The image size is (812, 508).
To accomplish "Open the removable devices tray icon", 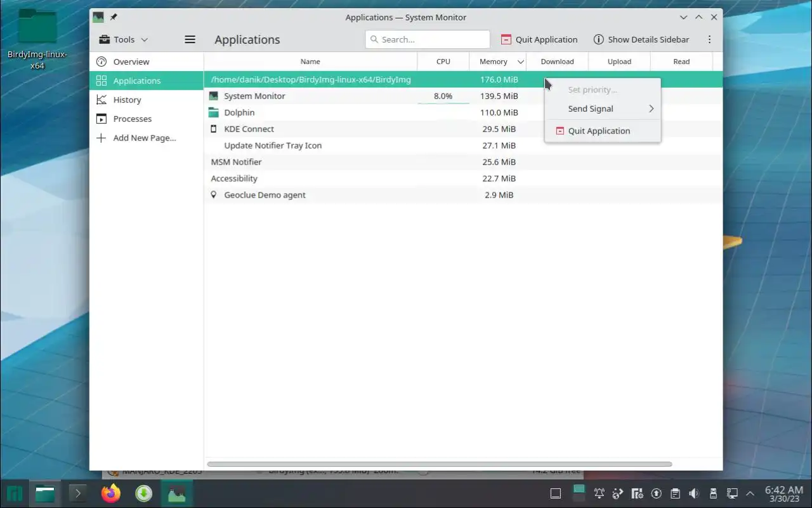I will [x=713, y=493].
